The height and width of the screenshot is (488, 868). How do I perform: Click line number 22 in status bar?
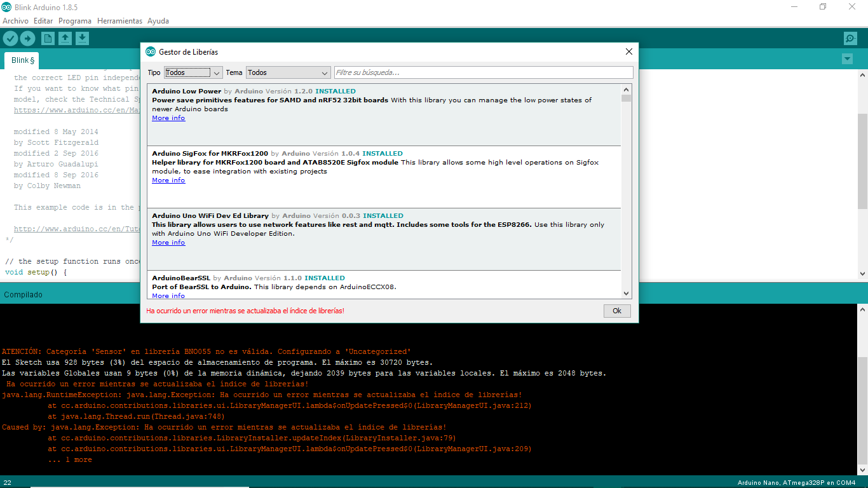[7, 482]
